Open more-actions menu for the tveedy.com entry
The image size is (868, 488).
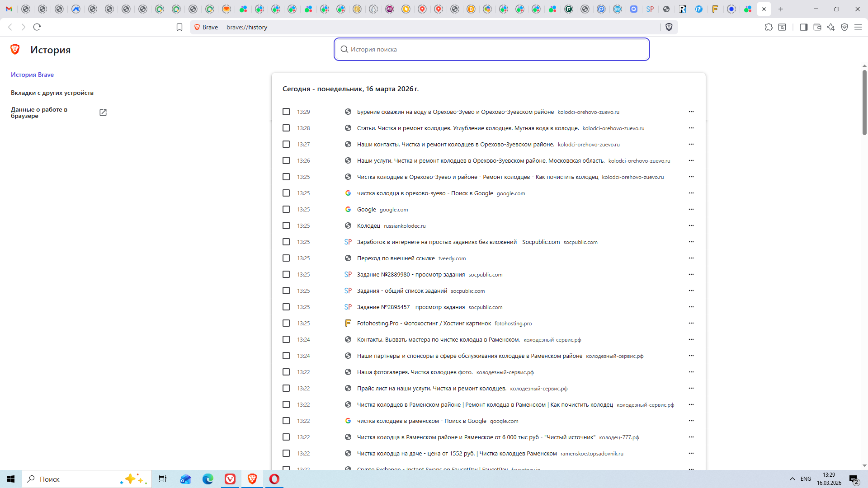point(691,258)
